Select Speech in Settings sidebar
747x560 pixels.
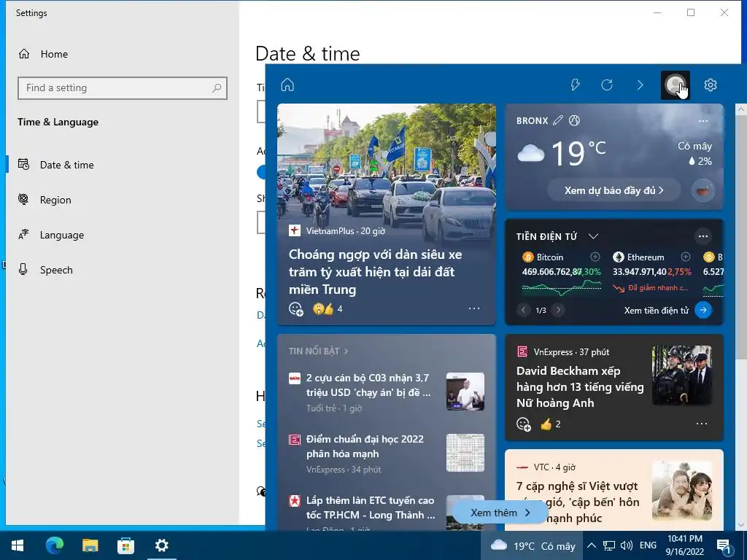coord(123,270)
